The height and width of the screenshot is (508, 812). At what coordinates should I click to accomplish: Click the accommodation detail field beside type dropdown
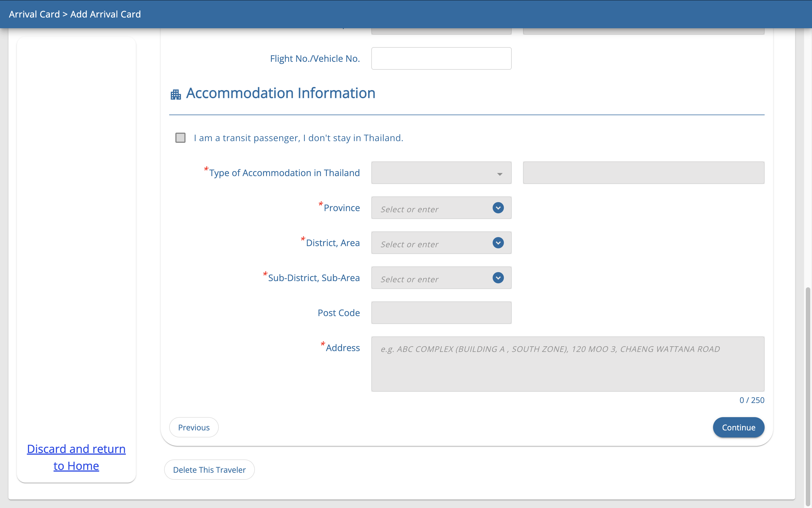[x=644, y=173]
